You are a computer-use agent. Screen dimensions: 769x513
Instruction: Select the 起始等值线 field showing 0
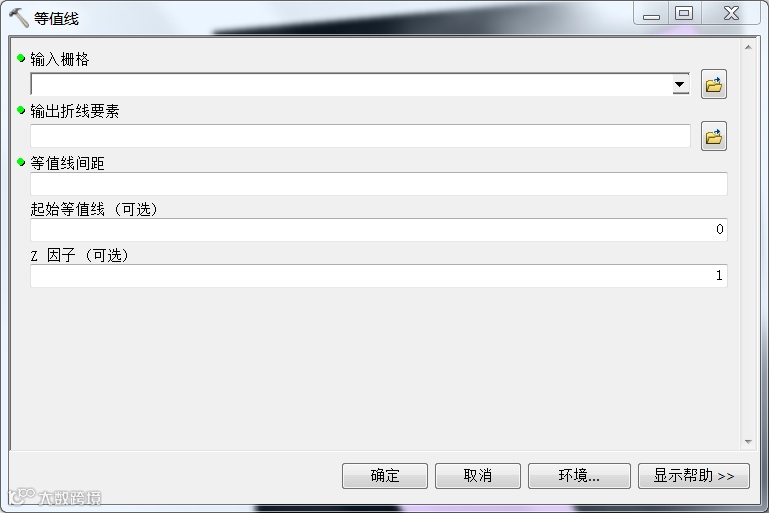pyautogui.click(x=379, y=230)
